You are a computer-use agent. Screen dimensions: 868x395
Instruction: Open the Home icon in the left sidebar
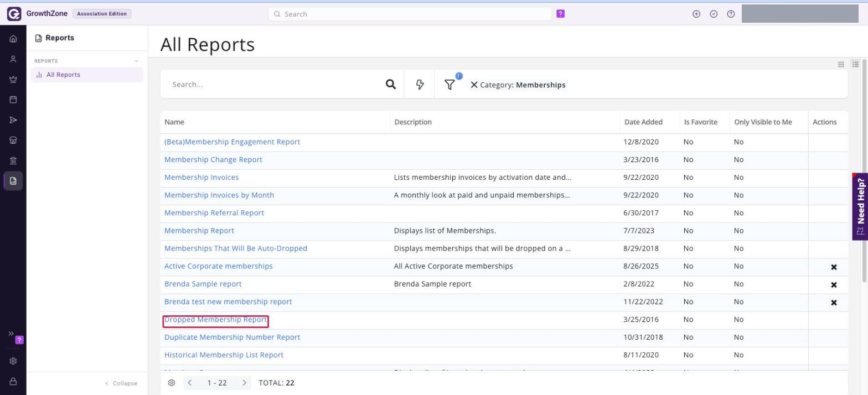point(13,39)
